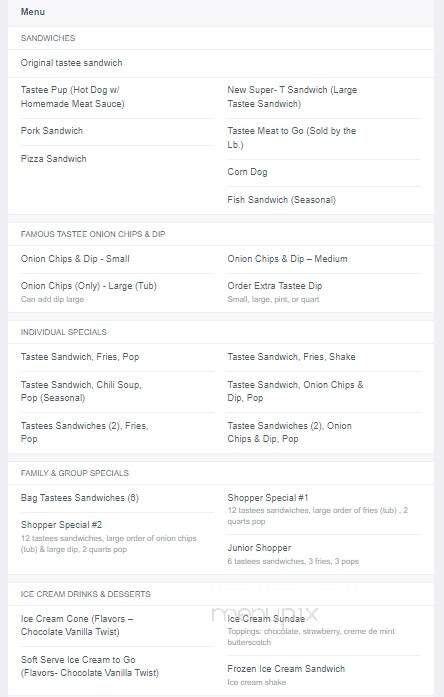
Task: Choose the Fish Sandwich (Seasonal) entry
Action: [281, 200]
